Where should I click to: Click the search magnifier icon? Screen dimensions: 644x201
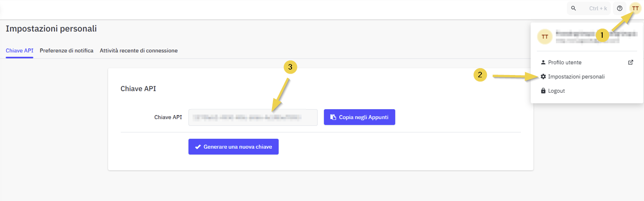(x=574, y=9)
